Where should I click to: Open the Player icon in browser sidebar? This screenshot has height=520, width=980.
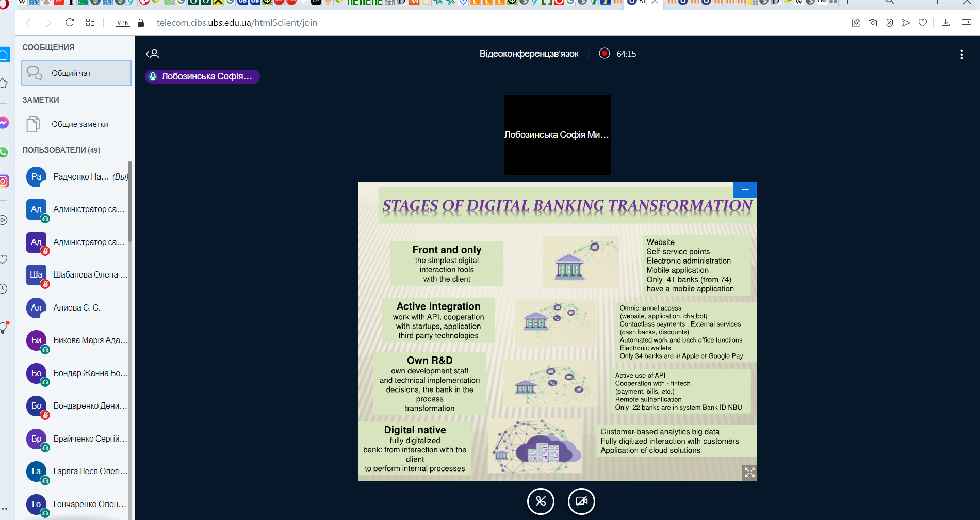click(x=4, y=220)
